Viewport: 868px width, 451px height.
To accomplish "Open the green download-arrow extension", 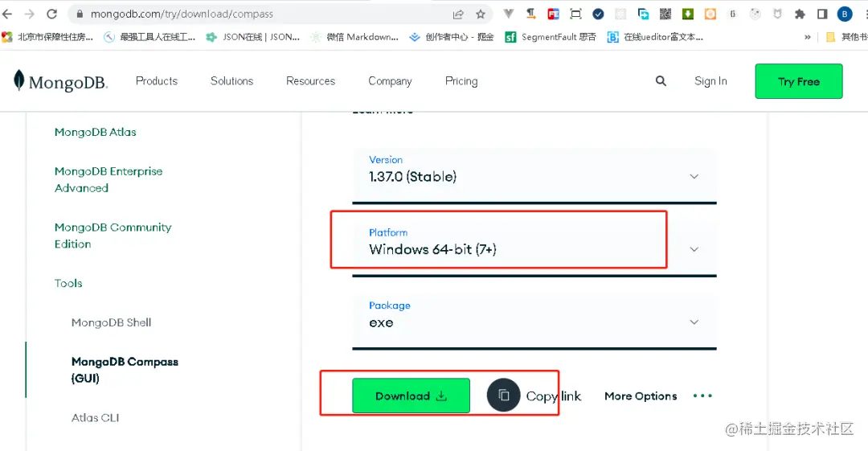I will click(687, 14).
